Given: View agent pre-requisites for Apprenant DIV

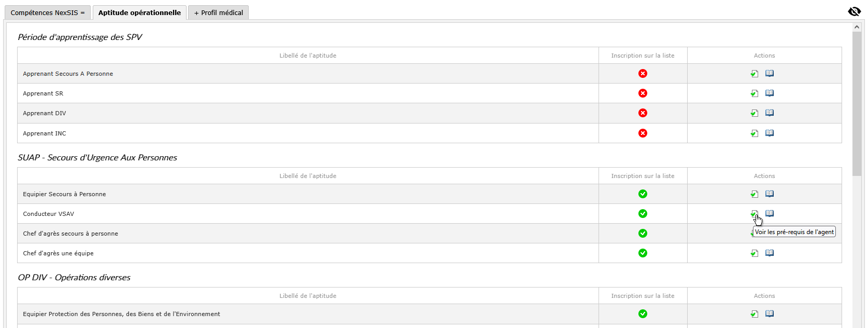Looking at the screenshot, I should click(x=755, y=113).
